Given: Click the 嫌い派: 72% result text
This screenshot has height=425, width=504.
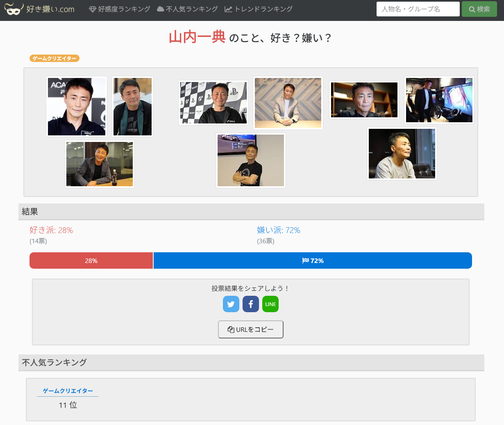Looking at the screenshot, I should 279,230.
